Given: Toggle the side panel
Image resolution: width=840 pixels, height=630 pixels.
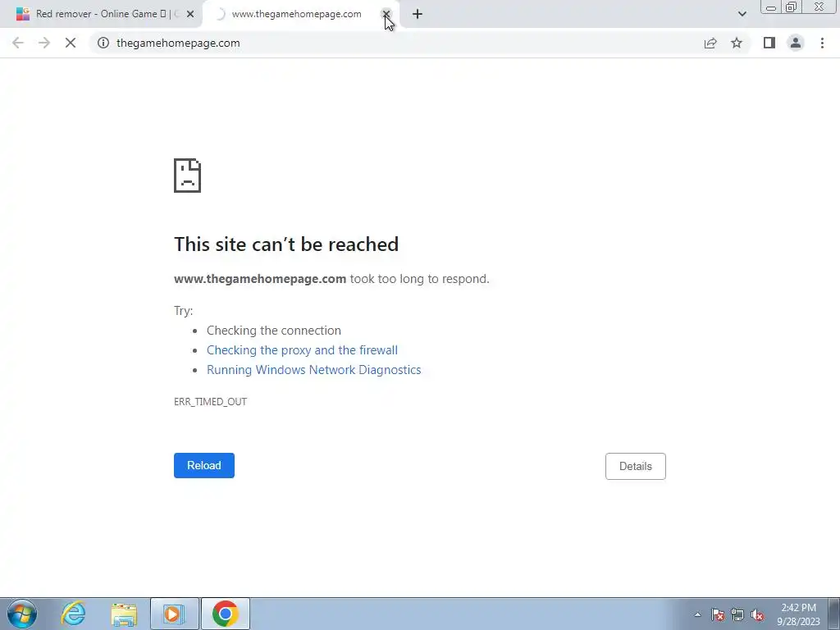Looking at the screenshot, I should tap(769, 43).
